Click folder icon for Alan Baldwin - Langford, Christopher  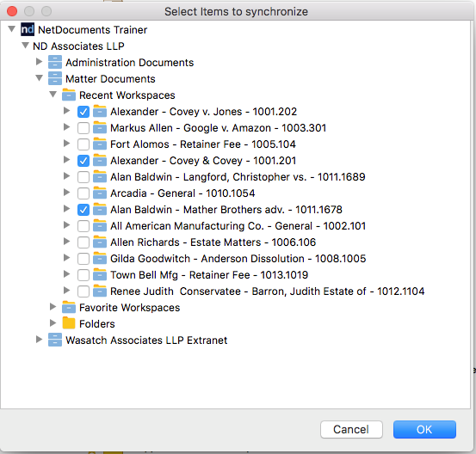pyautogui.click(x=100, y=176)
